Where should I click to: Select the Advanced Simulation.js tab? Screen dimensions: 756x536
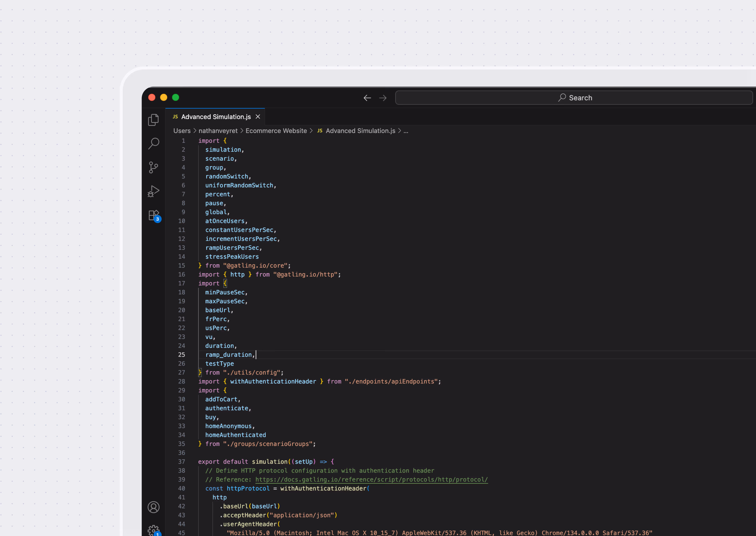pyautogui.click(x=216, y=117)
